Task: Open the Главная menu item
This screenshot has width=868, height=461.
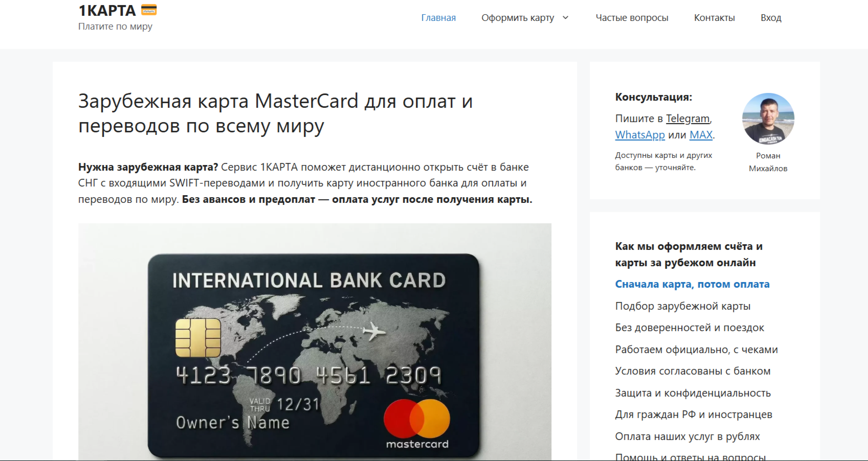Action: [x=438, y=18]
